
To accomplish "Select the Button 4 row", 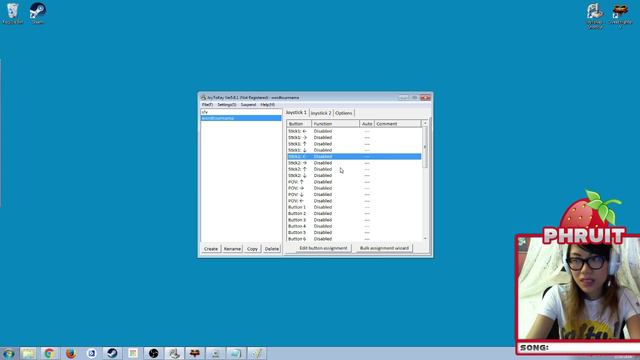I will pos(354,226).
